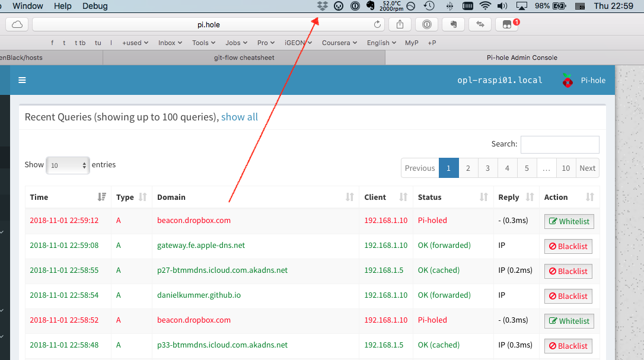This screenshot has height=360, width=644.
Task: Expand the Pro bookmarks folder
Action: pyautogui.click(x=266, y=43)
